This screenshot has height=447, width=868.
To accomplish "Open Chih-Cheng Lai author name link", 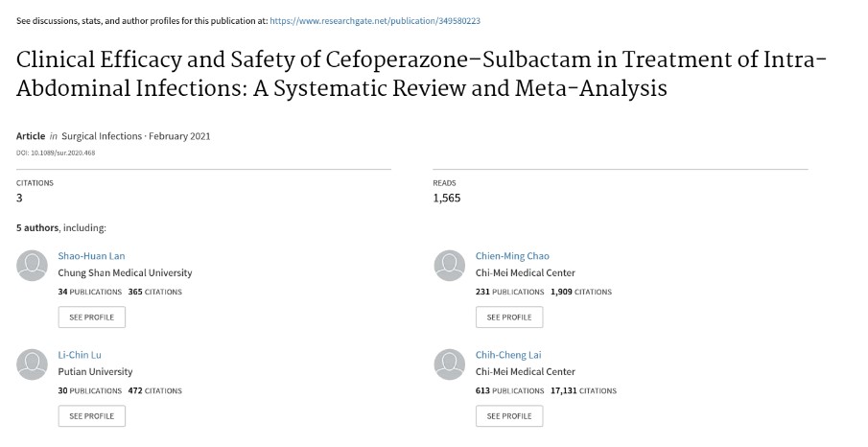I will coord(508,355).
